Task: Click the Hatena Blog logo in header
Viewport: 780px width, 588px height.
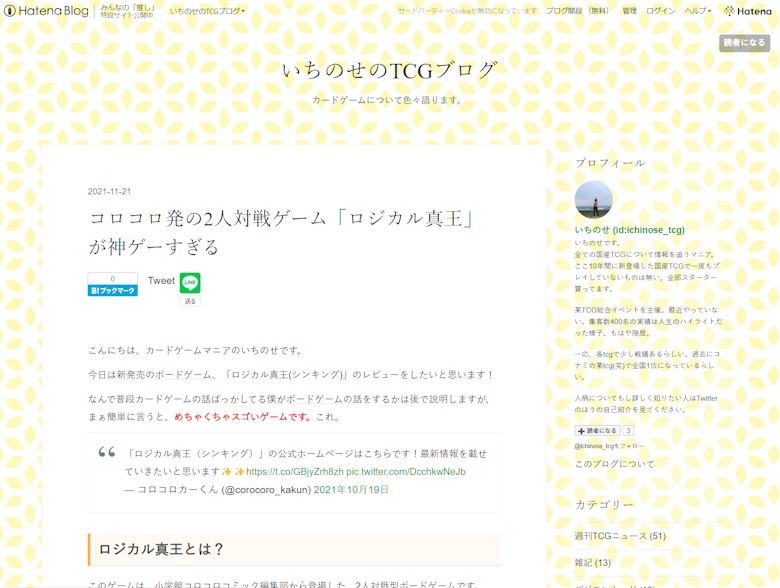Action: [46, 11]
